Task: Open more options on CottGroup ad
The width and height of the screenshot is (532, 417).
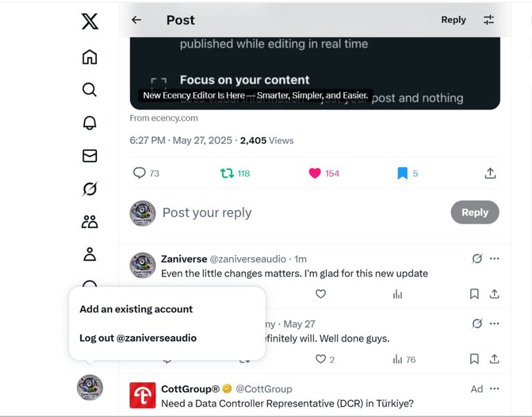Action: coord(495,389)
